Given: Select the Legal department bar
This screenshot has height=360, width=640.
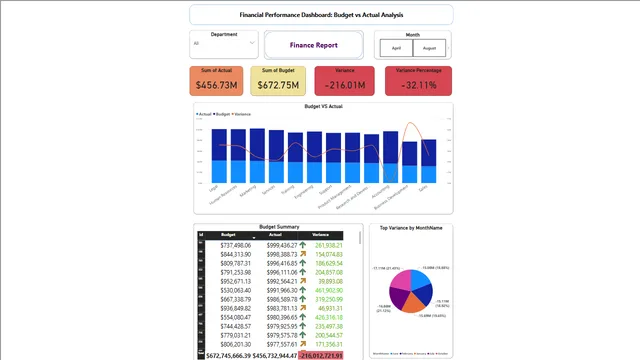Looking at the screenshot, I should (219, 156).
